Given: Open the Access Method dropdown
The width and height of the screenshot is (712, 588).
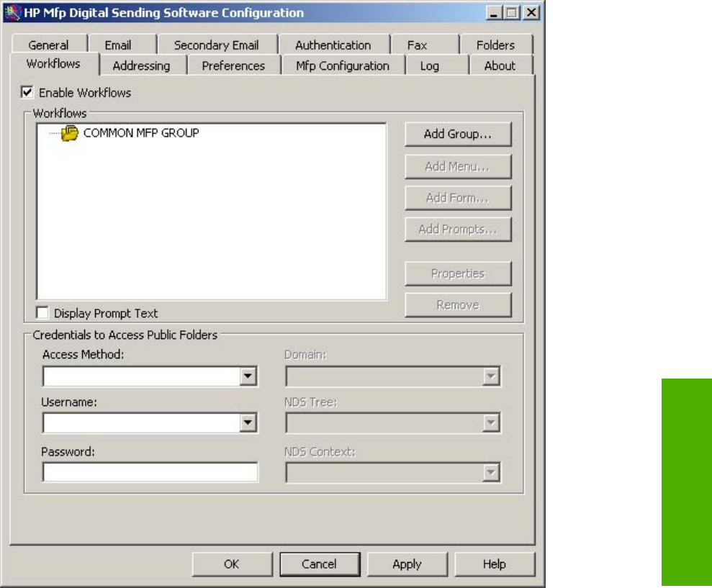Looking at the screenshot, I should (248, 376).
